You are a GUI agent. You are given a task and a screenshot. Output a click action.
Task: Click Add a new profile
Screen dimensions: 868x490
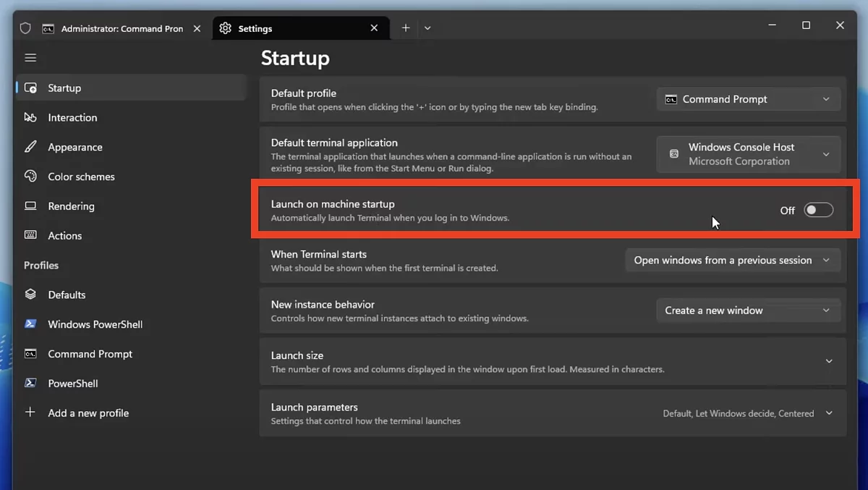pyautogui.click(x=131, y=413)
